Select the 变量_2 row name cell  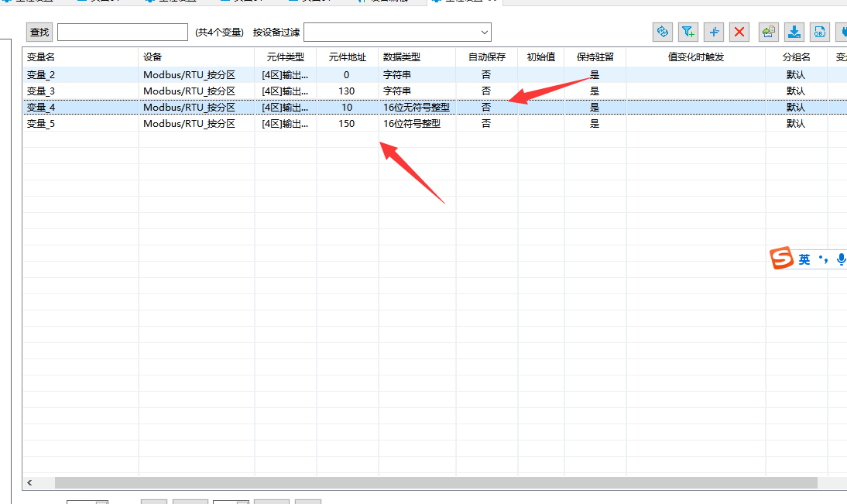click(80, 75)
